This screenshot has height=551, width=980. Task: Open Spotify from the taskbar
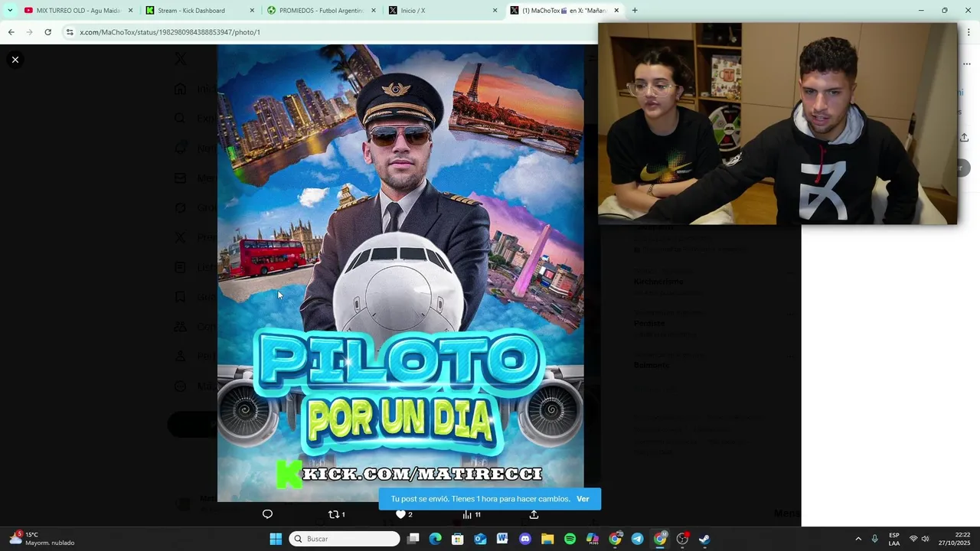[570, 539]
